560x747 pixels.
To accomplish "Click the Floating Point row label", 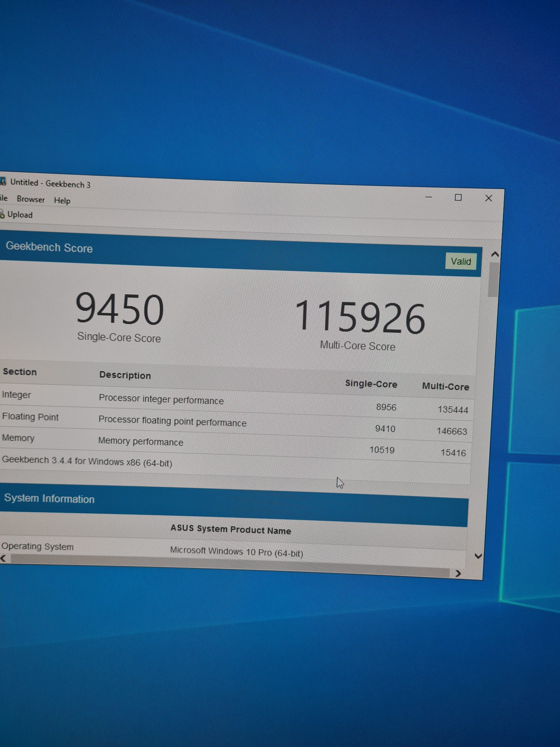I will [30, 417].
